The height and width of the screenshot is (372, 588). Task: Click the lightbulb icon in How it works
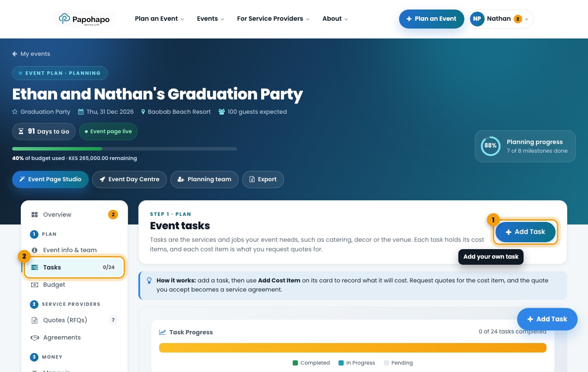[149, 280]
